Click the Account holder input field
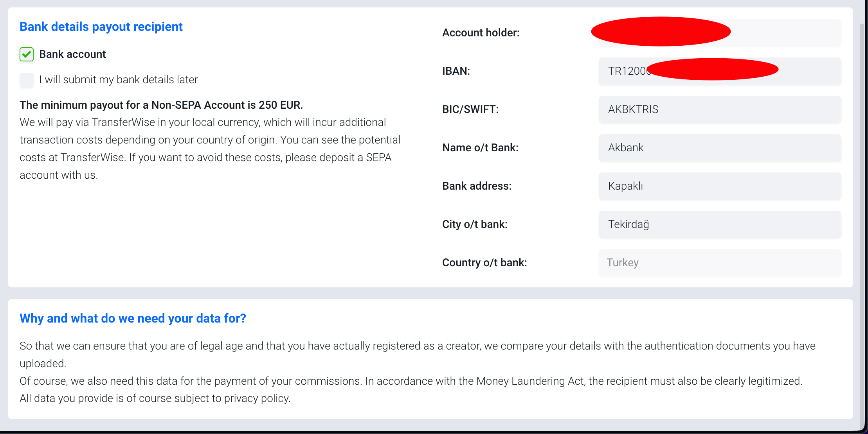This screenshot has width=868, height=434. 720,33
